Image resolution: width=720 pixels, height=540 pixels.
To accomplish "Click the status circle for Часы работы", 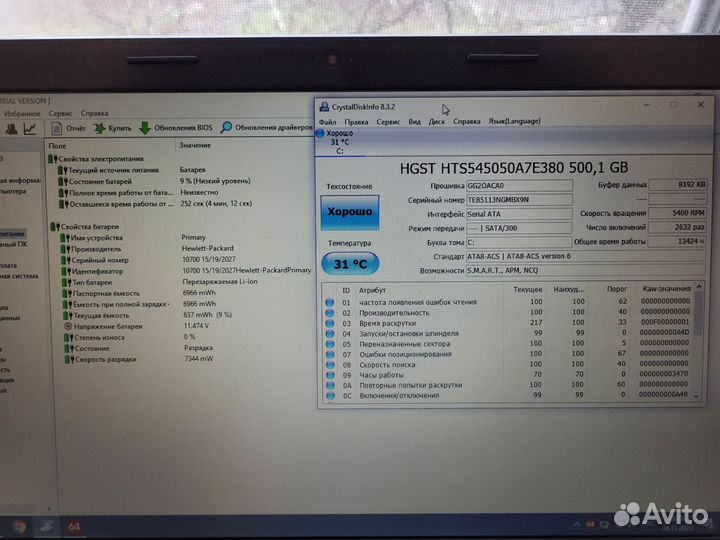I will point(330,375).
